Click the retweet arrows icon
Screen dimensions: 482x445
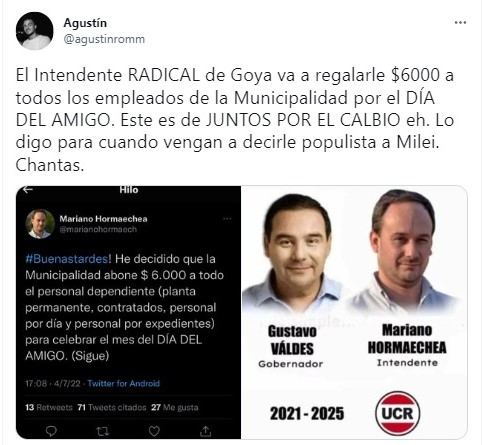pyautogui.click(x=102, y=431)
